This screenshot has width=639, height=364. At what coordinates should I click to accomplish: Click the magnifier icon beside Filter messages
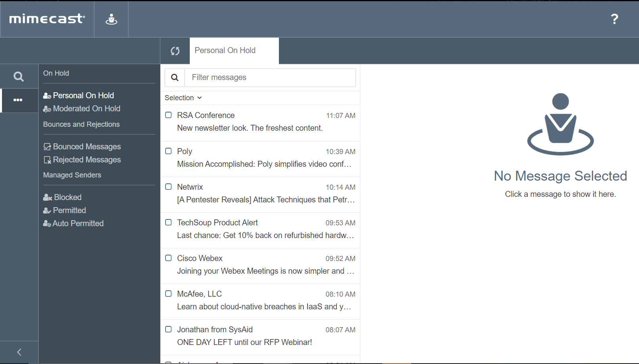(x=174, y=77)
